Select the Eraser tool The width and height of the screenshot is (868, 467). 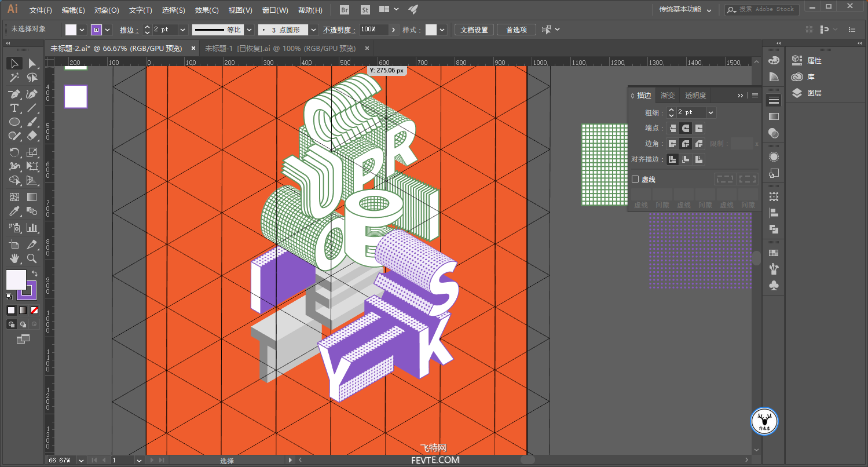32,136
